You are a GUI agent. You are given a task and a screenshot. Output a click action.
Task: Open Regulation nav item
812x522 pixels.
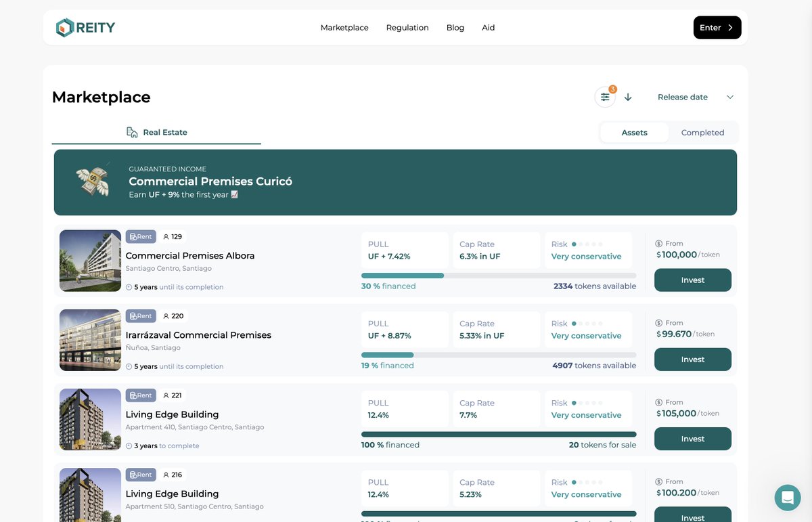[407, 28]
